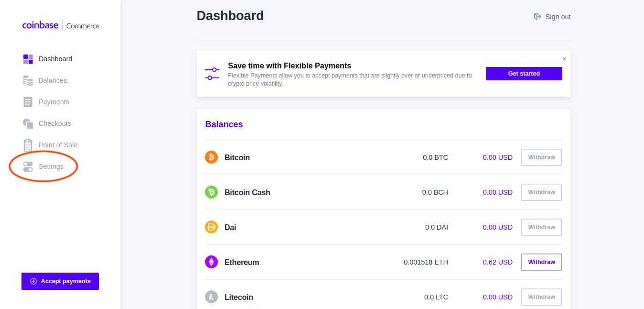Click the Checkouts icon in sidebar
This screenshot has width=644, height=309.
pyautogui.click(x=28, y=123)
